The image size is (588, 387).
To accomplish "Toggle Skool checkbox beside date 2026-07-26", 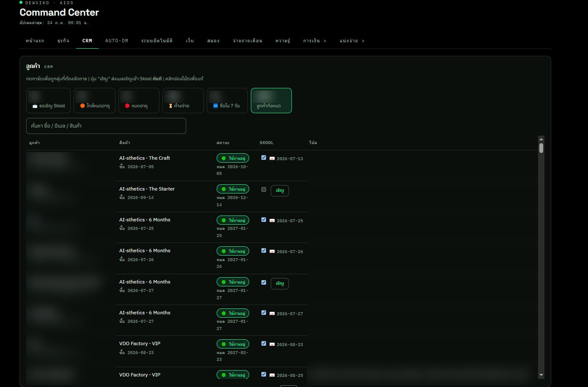I will tap(264, 251).
